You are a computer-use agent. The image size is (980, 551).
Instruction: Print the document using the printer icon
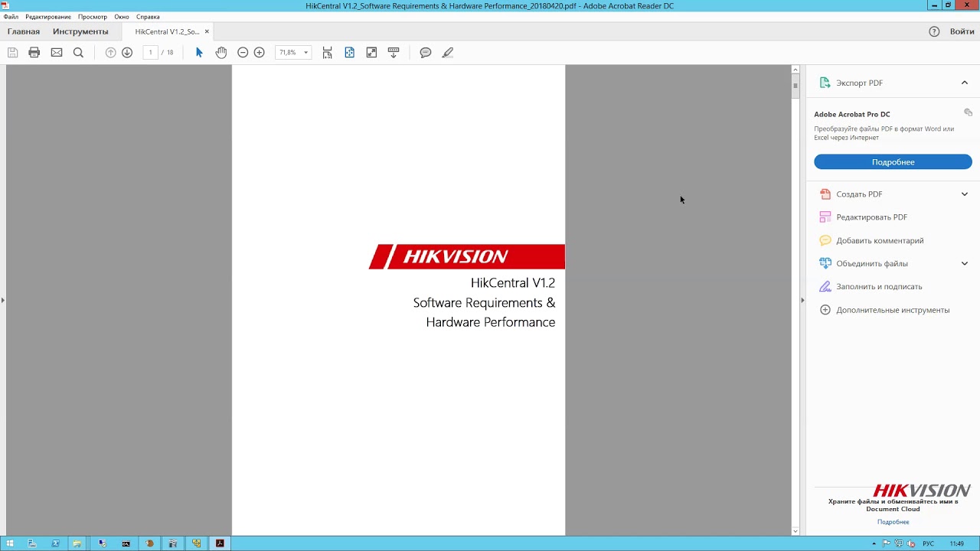pyautogui.click(x=34, y=53)
